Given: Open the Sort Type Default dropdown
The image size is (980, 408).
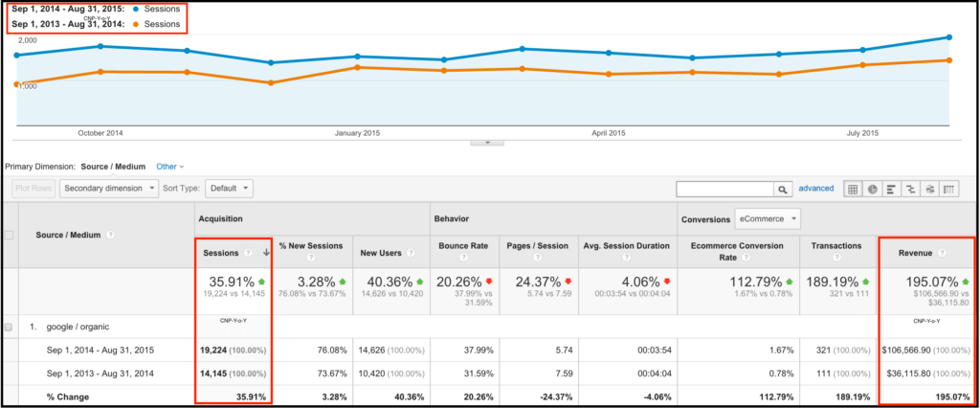Looking at the screenshot, I should point(229,188).
